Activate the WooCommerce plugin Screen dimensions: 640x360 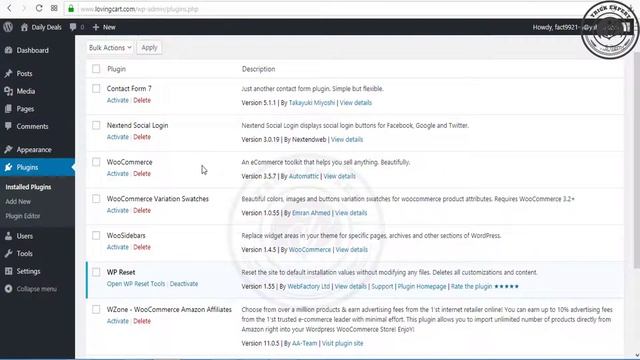click(118, 173)
